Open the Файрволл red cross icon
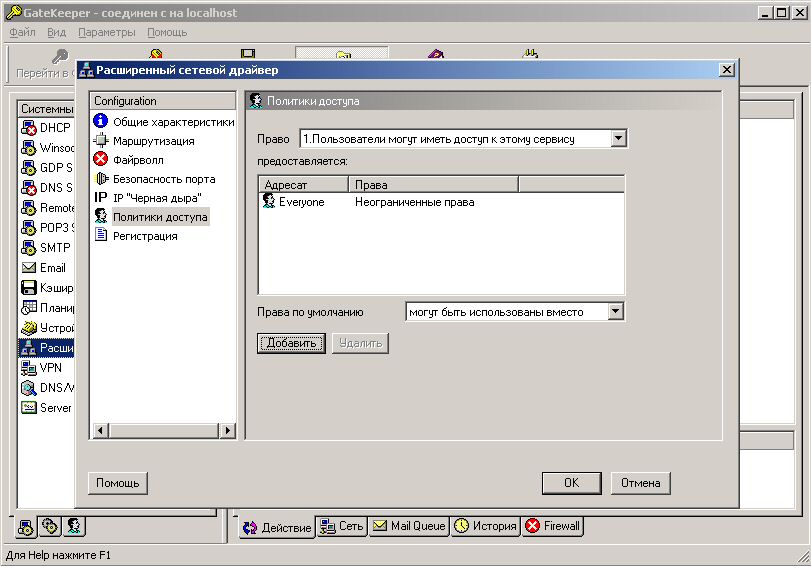 click(x=101, y=159)
